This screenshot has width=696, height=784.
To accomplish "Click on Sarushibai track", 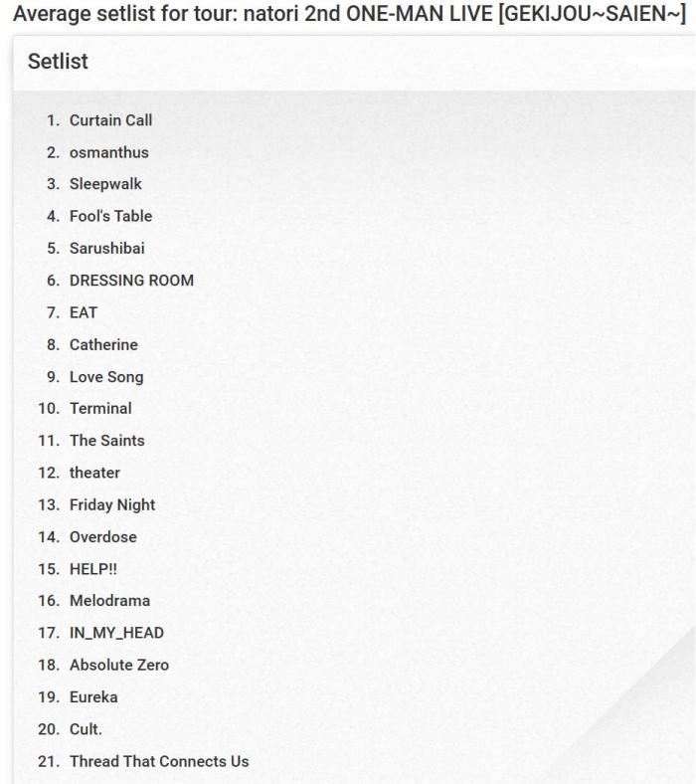I will 106,249.
